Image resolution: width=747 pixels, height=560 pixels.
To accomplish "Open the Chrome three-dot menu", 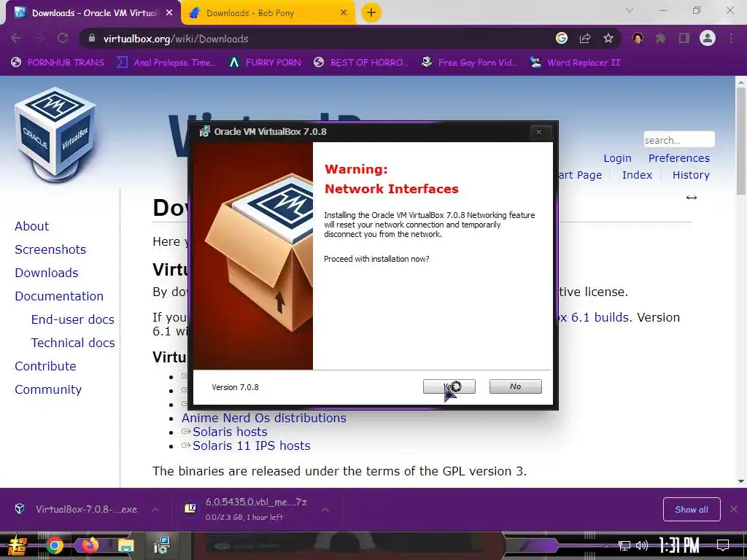I will pos(731,38).
